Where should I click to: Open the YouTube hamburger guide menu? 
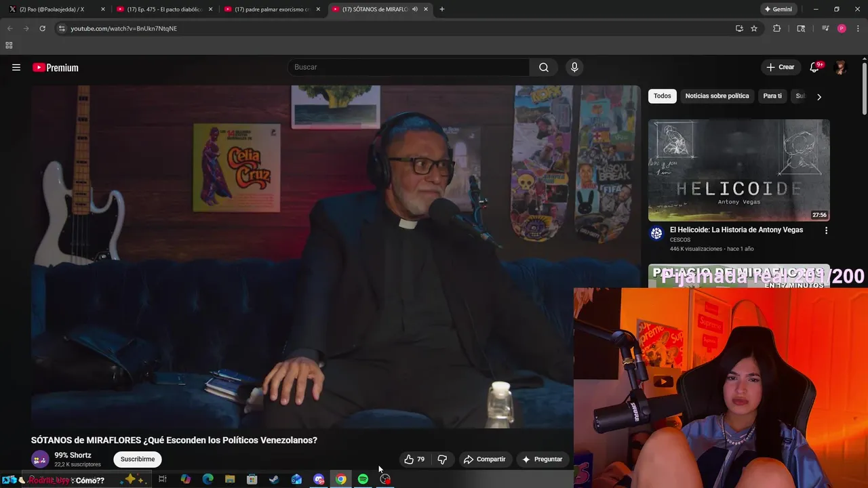coord(16,67)
